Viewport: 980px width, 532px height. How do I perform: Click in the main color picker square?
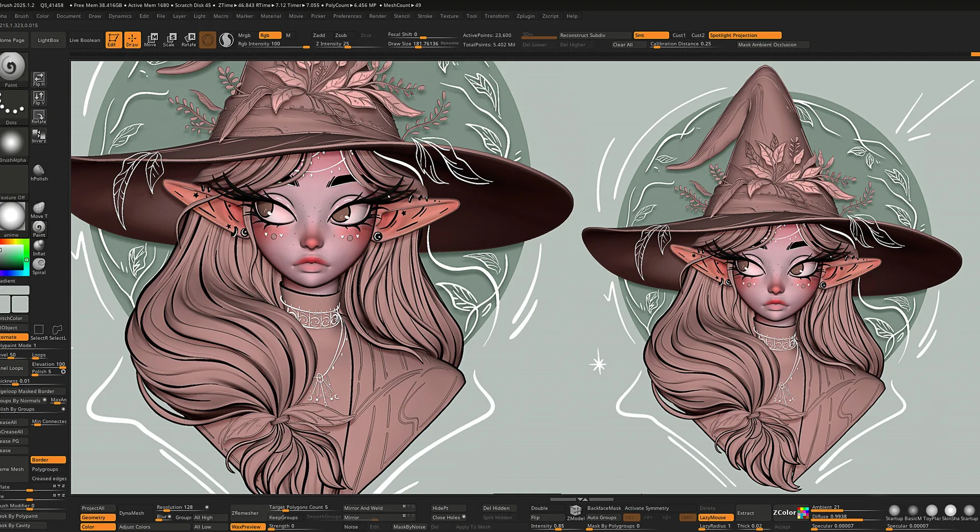[x=12, y=258]
